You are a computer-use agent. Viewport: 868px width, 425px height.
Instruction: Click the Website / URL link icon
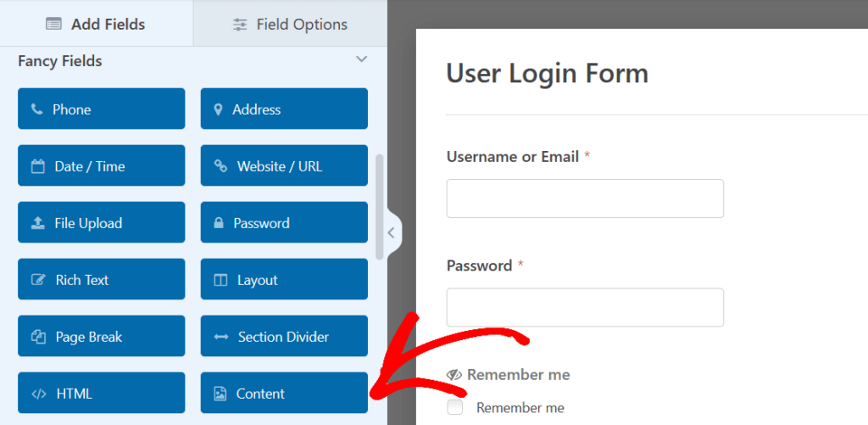pyautogui.click(x=220, y=166)
